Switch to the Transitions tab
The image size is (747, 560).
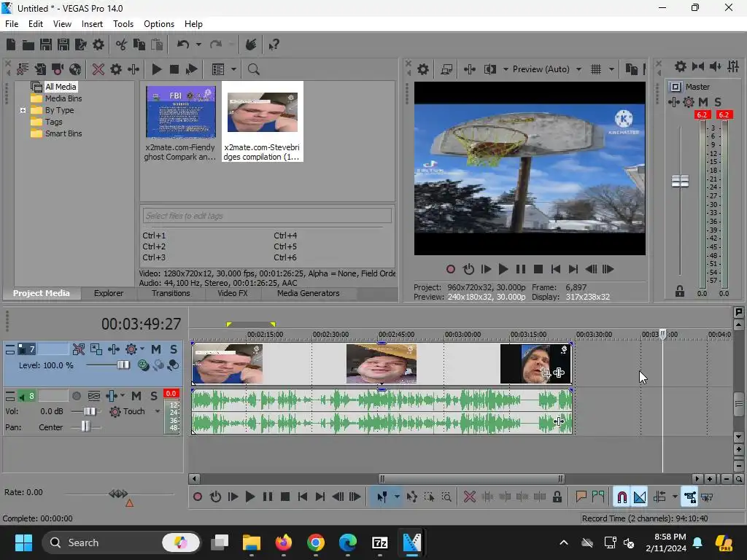[x=171, y=293]
